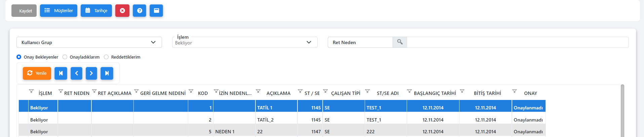The image size is (644, 137).
Task: Open filter for BAŞLANGIÇ TARİHİ column
Action: (x=409, y=91)
